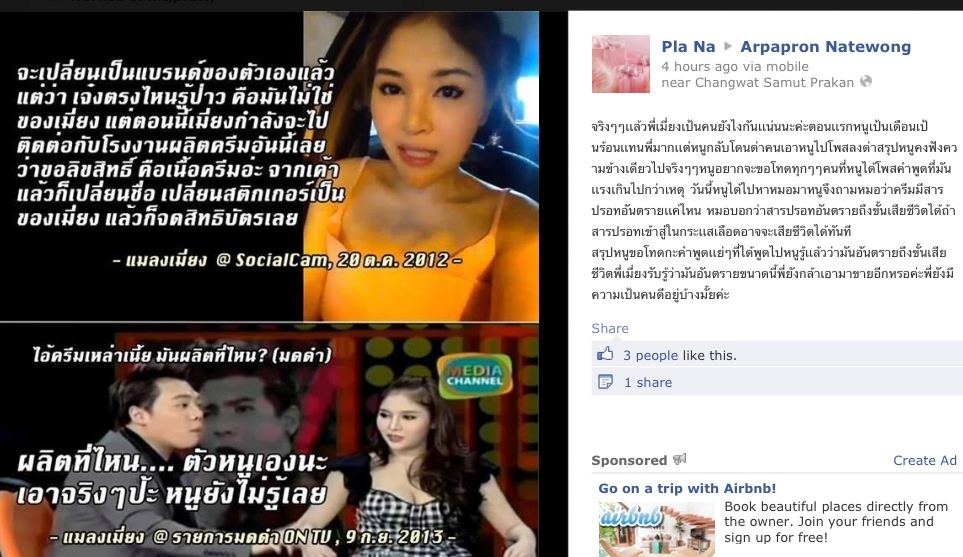View the 3 people who like this
This screenshot has height=557, width=963.
point(650,356)
